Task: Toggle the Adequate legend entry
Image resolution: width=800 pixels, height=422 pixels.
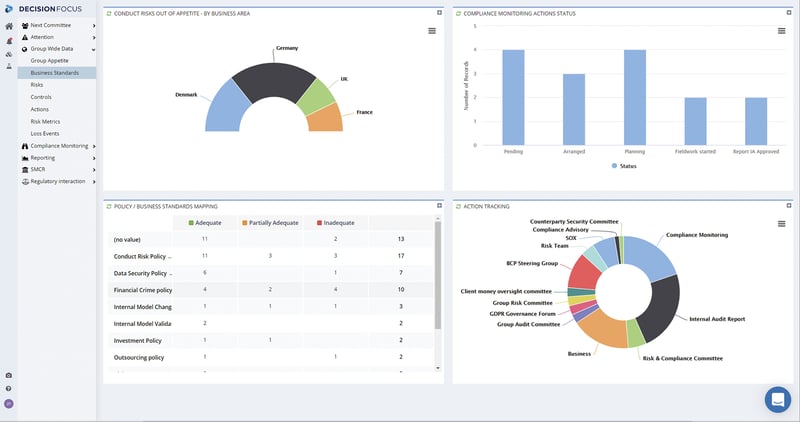Action: tap(205, 223)
